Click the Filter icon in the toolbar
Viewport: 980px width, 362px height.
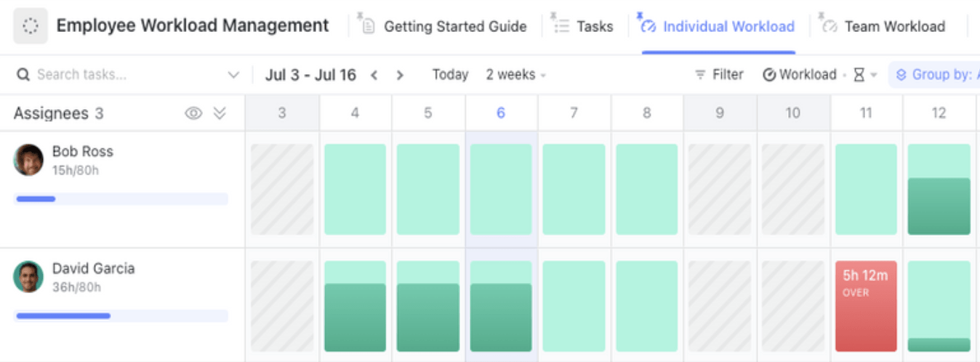tap(701, 75)
